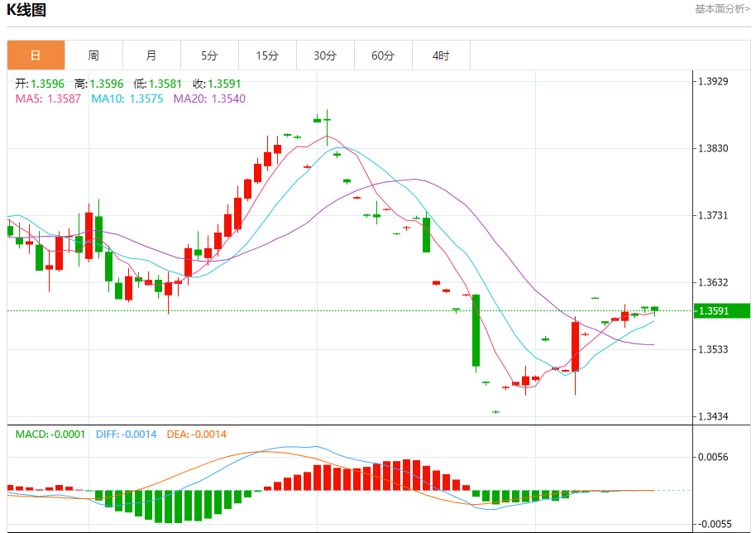The height and width of the screenshot is (533, 756).
Task: Click the 1.3830 price axis label
Action: (x=713, y=149)
